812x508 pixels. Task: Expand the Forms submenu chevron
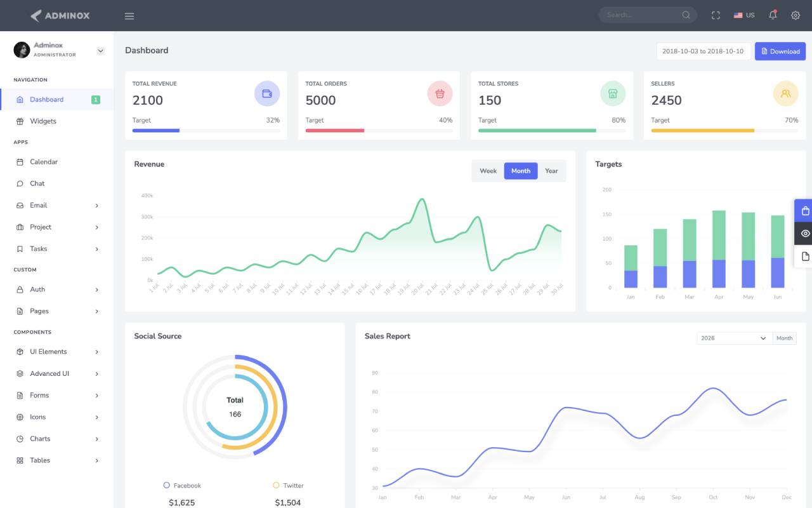click(x=97, y=396)
